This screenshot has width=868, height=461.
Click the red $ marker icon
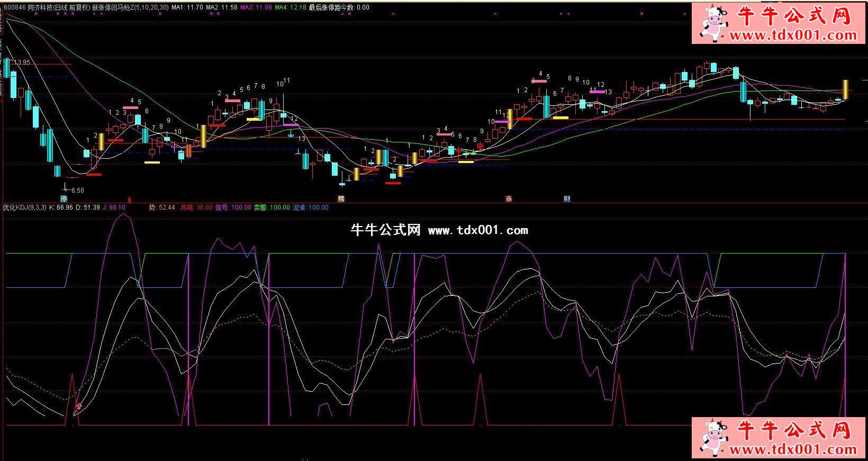(x=130, y=200)
